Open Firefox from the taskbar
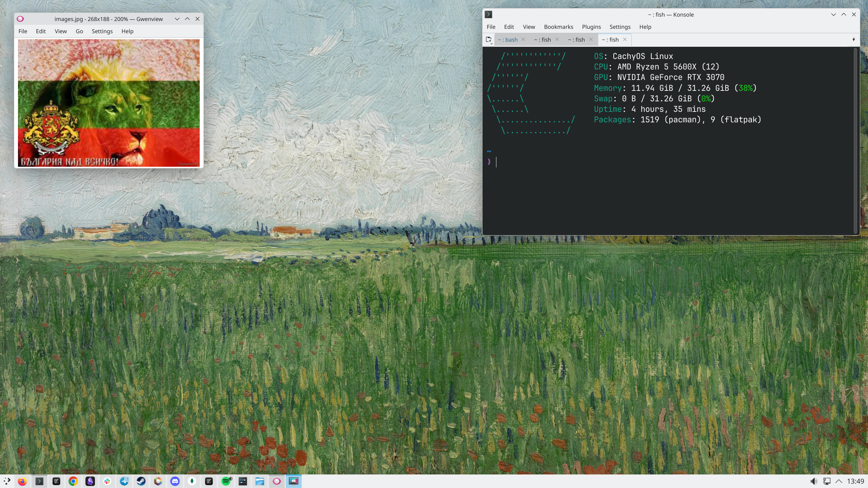Image resolution: width=868 pixels, height=488 pixels. click(x=22, y=481)
